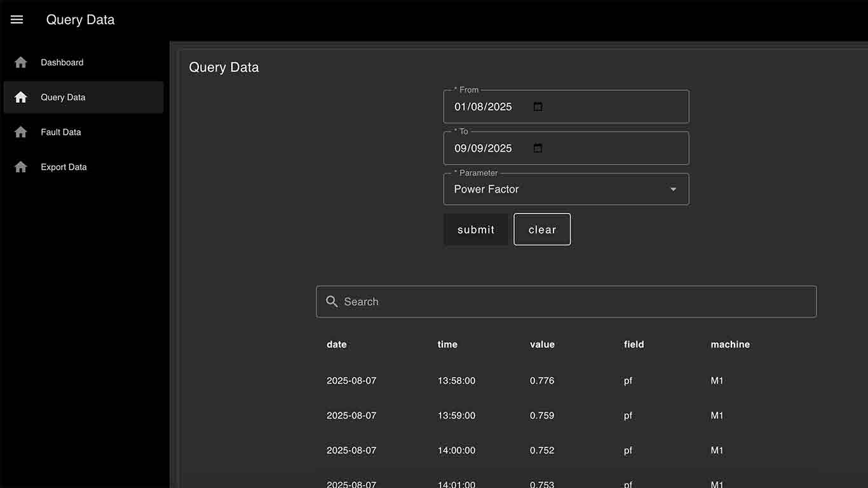The image size is (868, 488).
Task: Sort by the field column header
Action: click(634, 344)
